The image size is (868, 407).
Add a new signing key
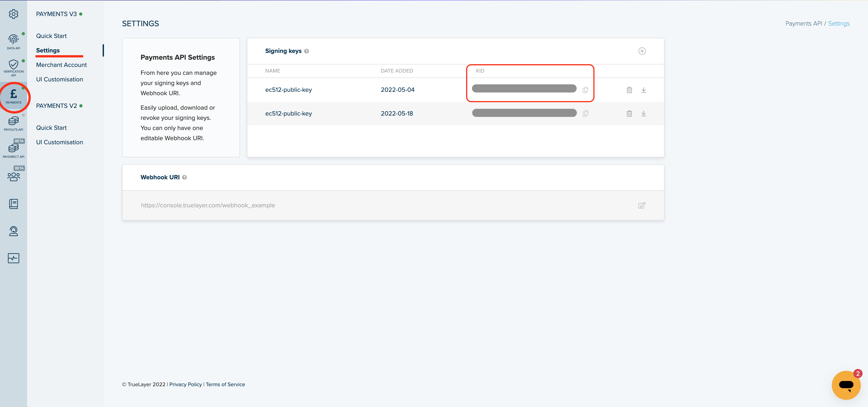[x=642, y=51]
